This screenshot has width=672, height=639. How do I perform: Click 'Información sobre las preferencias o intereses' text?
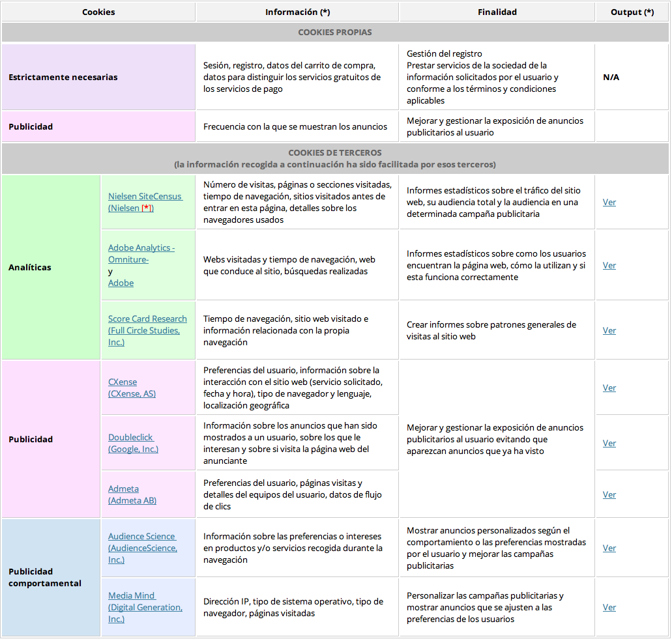(x=293, y=548)
